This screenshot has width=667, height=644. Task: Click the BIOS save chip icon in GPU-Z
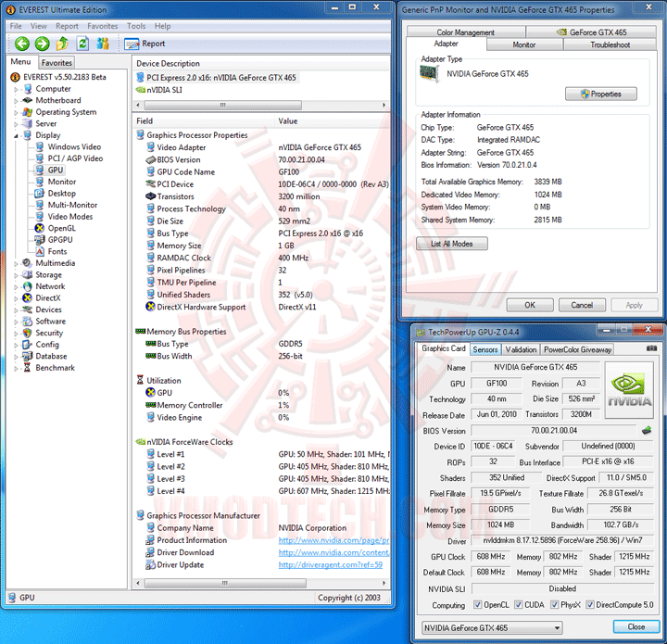[x=647, y=431]
